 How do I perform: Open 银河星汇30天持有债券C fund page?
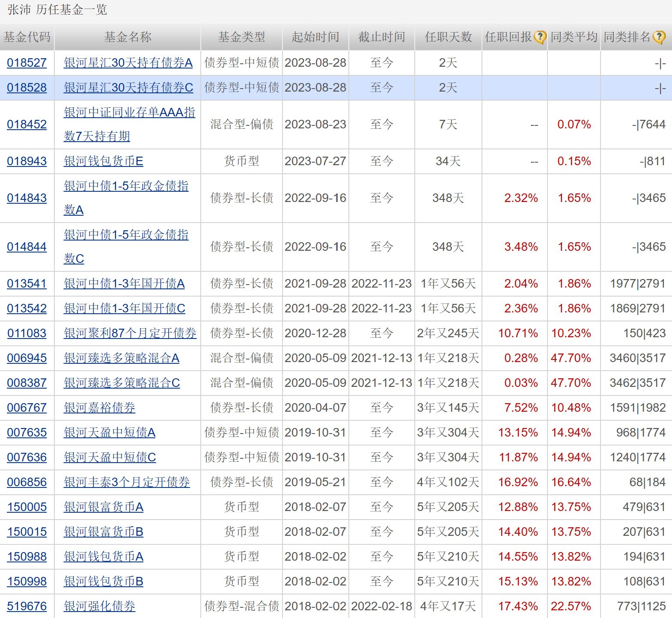(128, 88)
